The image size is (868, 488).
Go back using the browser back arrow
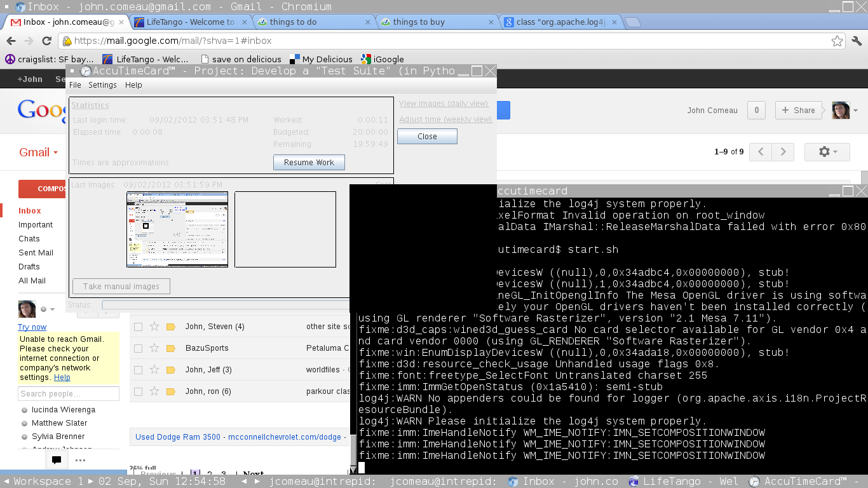(11, 41)
